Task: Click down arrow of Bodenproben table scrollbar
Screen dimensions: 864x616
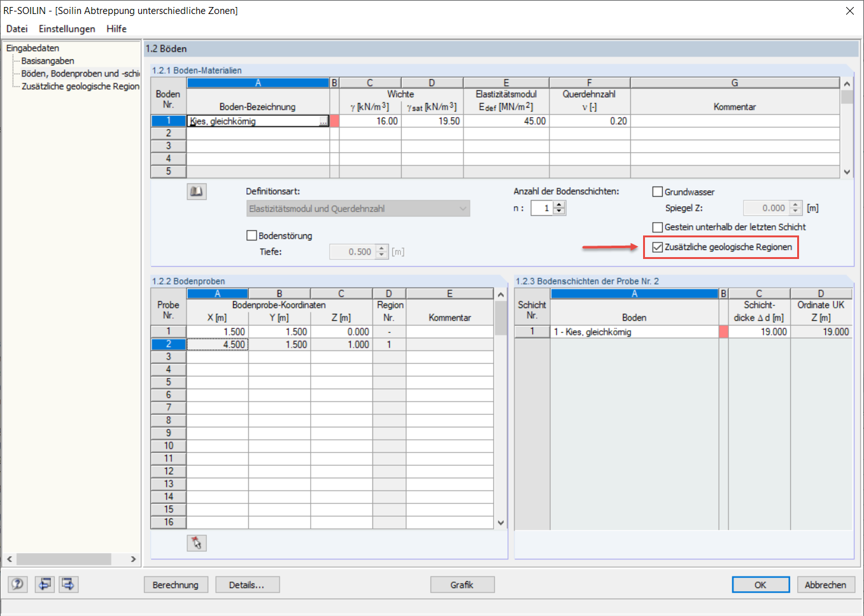Action: point(500,523)
